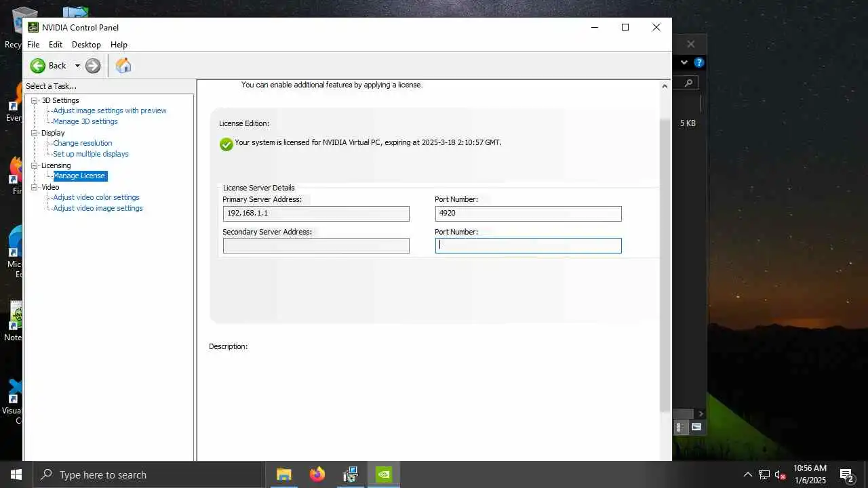Image resolution: width=868 pixels, height=488 pixels.
Task: Open File Explorer from the taskbar
Action: click(283, 474)
